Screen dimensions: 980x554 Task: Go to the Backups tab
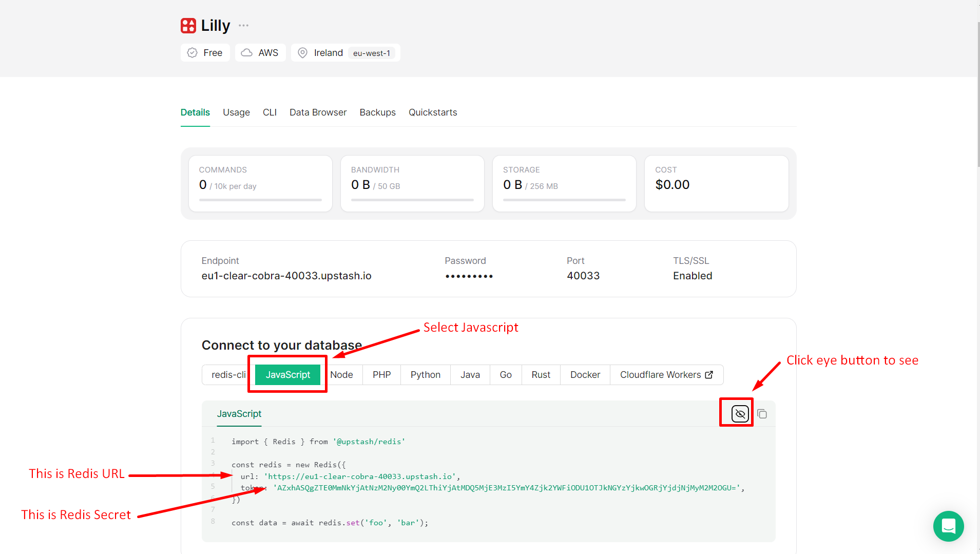tap(377, 112)
